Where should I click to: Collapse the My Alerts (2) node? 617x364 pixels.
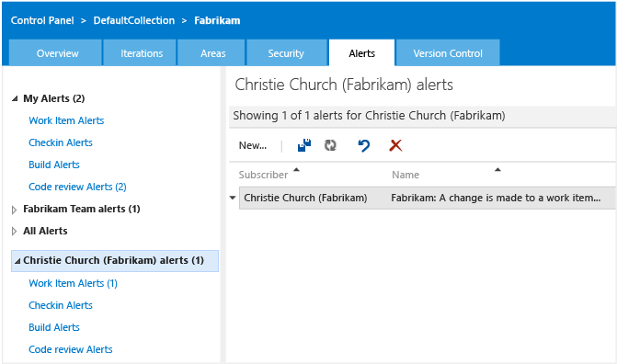click(15, 98)
